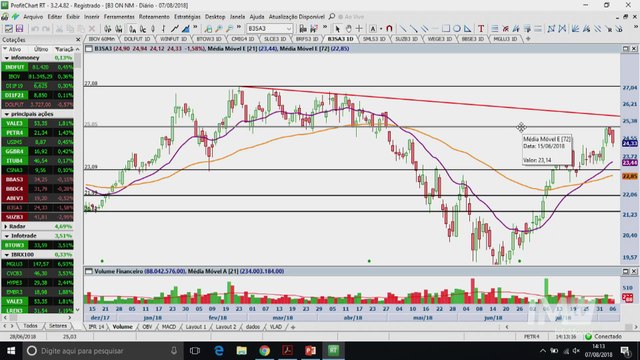Click Atualização Disponível in menu bar
The image size is (640, 360).
tap(297, 17)
